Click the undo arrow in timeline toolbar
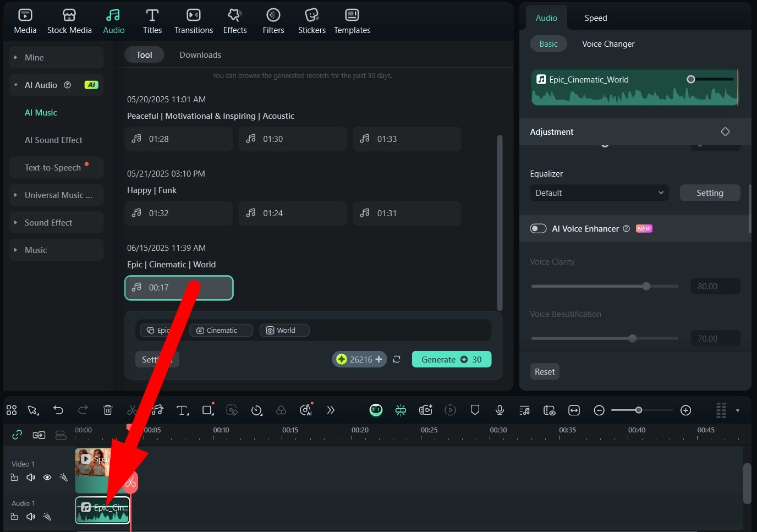 click(58, 410)
